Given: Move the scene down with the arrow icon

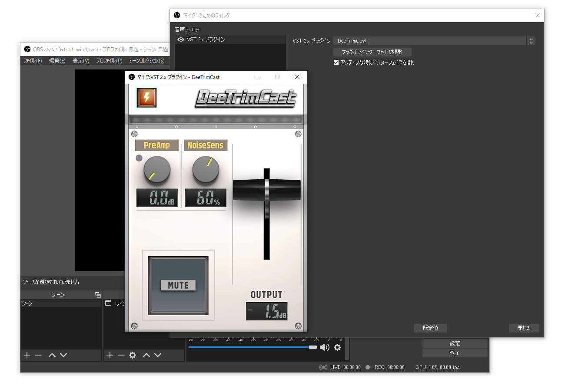Looking at the screenshot, I should tap(63, 355).
